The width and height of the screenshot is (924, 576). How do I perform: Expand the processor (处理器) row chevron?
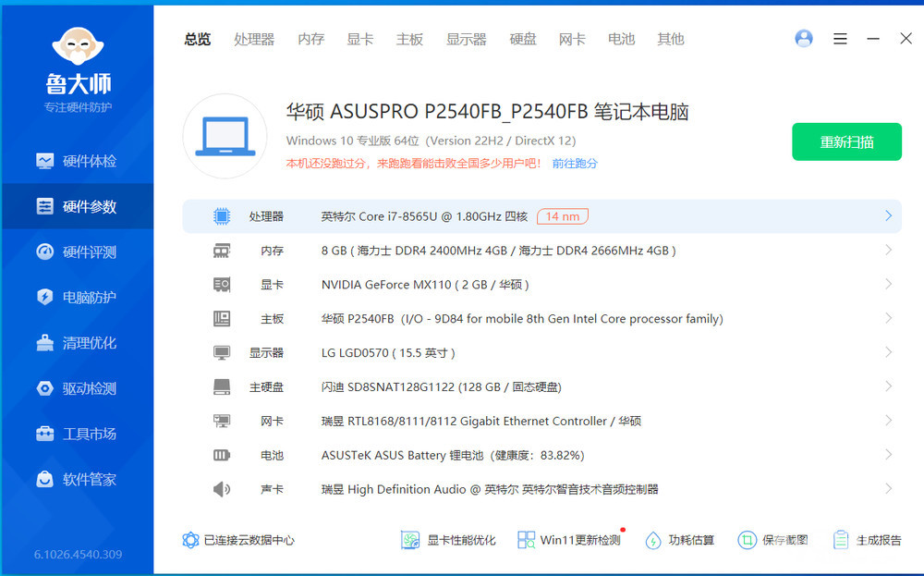pos(888,216)
